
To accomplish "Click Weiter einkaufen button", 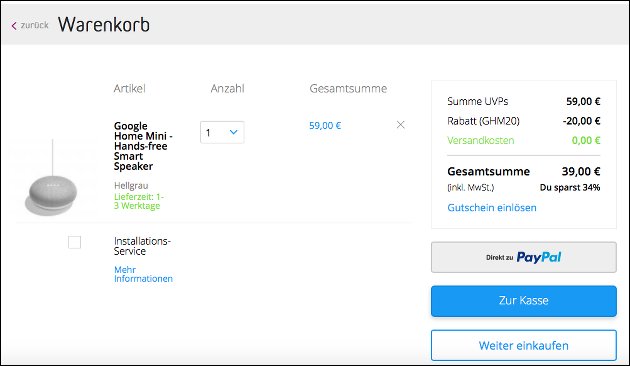I will point(524,346).
